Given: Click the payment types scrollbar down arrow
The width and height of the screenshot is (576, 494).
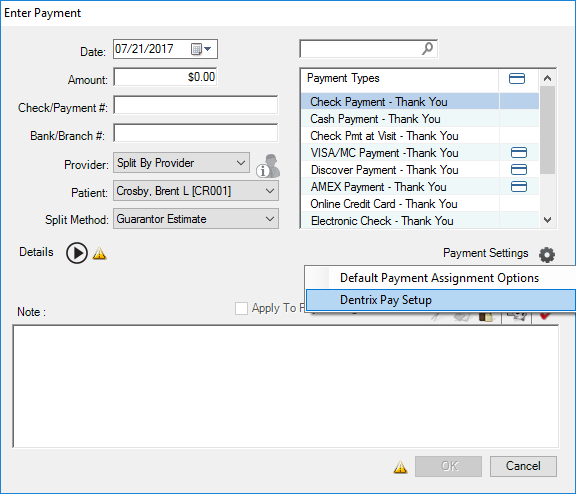Looking at the screenshot, I should tap(547, 220).
